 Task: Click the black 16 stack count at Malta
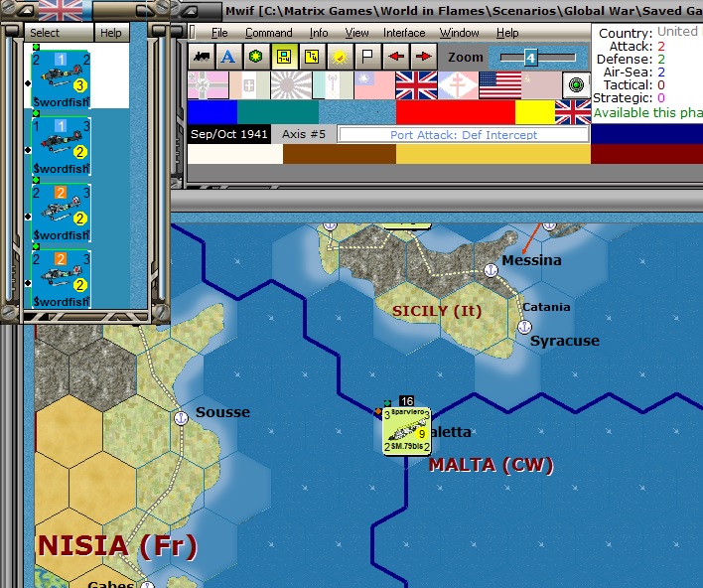(406, 401)
